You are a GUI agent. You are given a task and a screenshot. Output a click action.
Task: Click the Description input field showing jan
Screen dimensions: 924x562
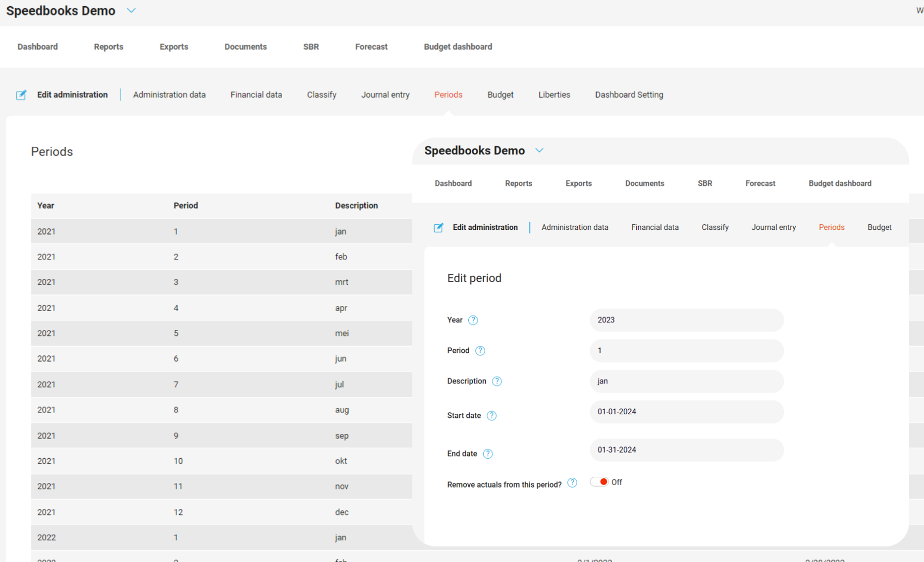coord(687,381)
